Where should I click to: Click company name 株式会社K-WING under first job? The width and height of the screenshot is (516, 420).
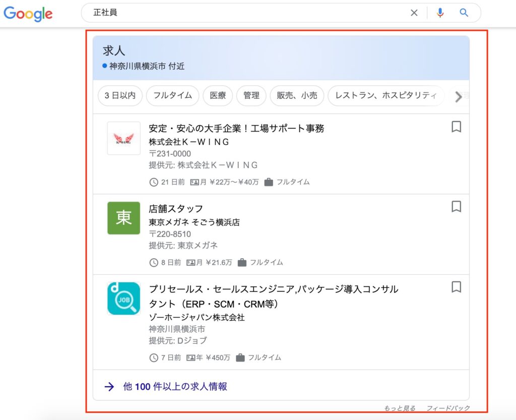coord(189,142)
